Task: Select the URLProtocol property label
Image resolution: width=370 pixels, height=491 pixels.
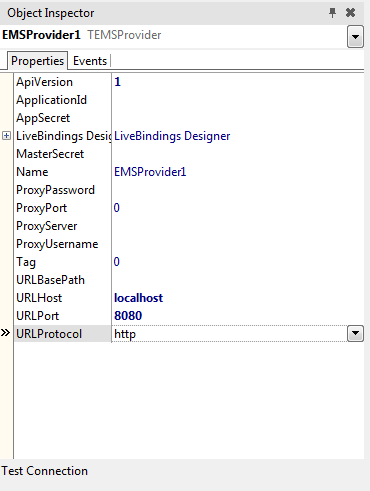Action: point(49,334)
